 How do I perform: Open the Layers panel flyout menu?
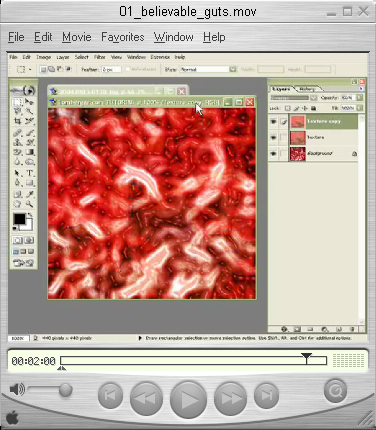361,89
